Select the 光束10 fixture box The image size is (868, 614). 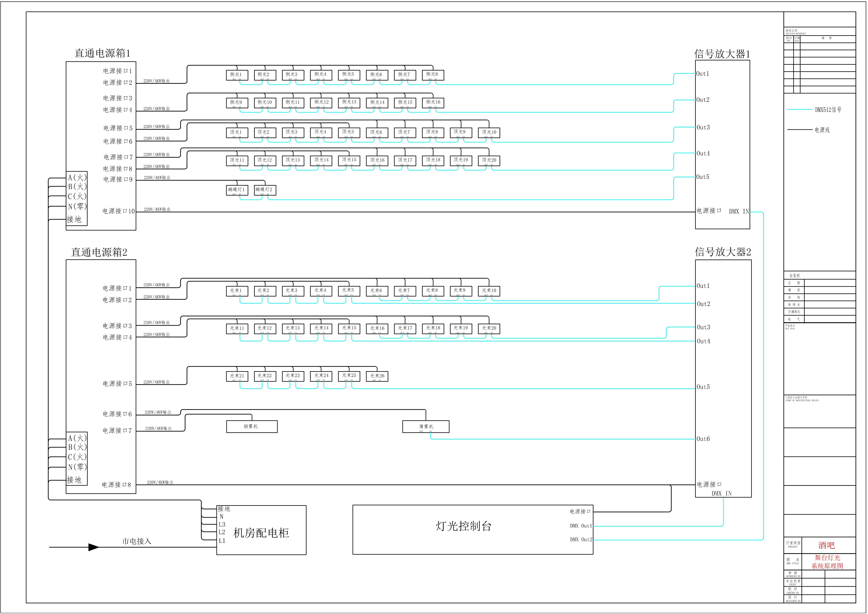click(x=489, y=291)
